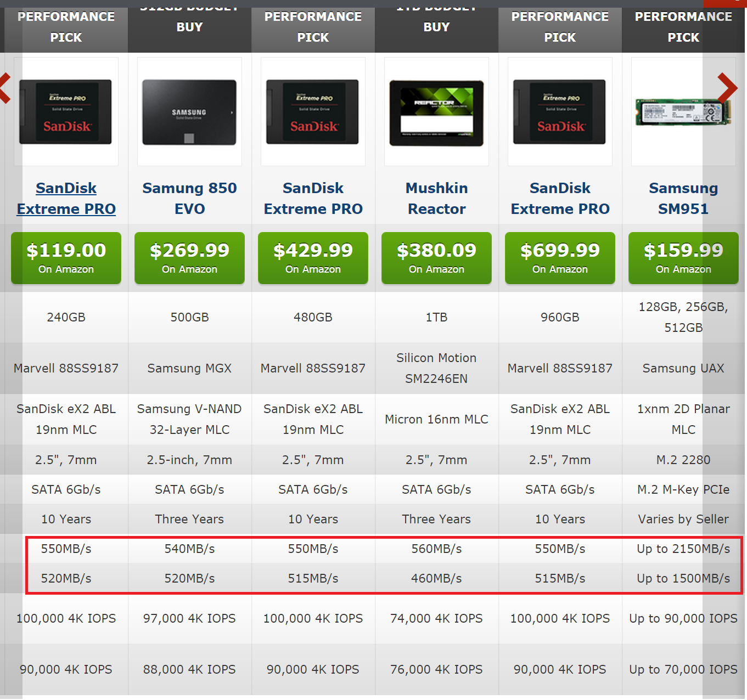Select the Up to 1500MB/s cell
The image size is (747, 700).
click(683, 578)
